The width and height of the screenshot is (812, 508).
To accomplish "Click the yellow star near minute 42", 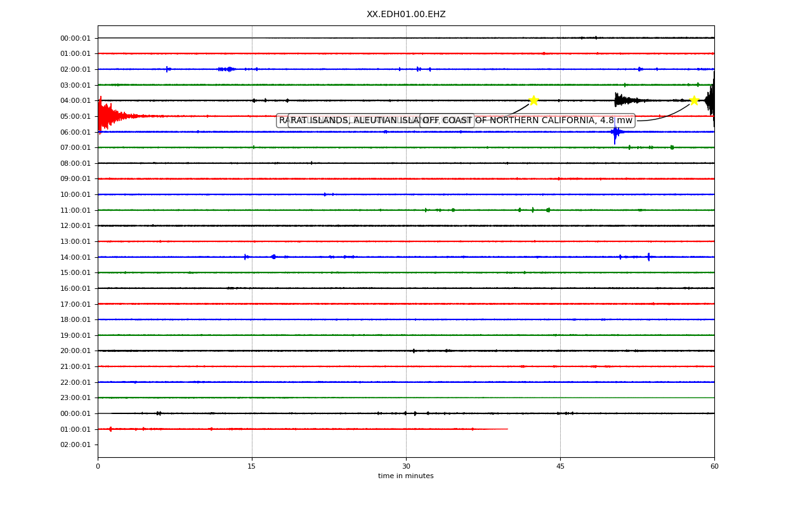I will coord(534,100).
